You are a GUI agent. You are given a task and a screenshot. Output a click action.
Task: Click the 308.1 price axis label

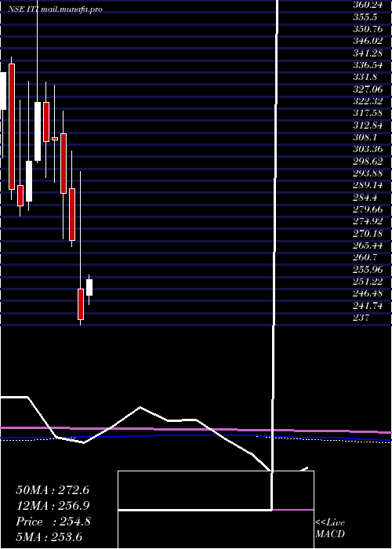pyautogui.click(x=367, y=137)
